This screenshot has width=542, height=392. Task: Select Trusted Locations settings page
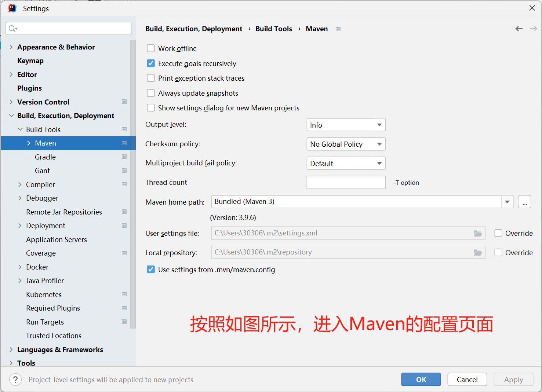(54, 336)
